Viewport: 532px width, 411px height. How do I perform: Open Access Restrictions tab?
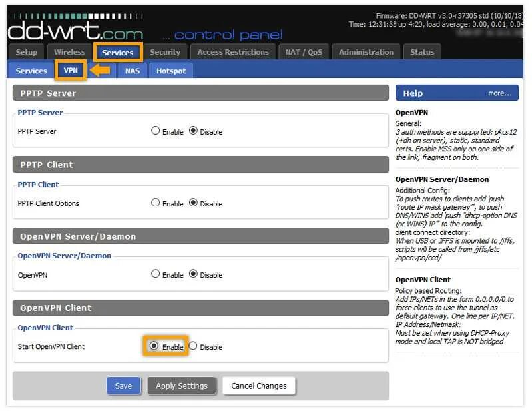pos(233,52)
